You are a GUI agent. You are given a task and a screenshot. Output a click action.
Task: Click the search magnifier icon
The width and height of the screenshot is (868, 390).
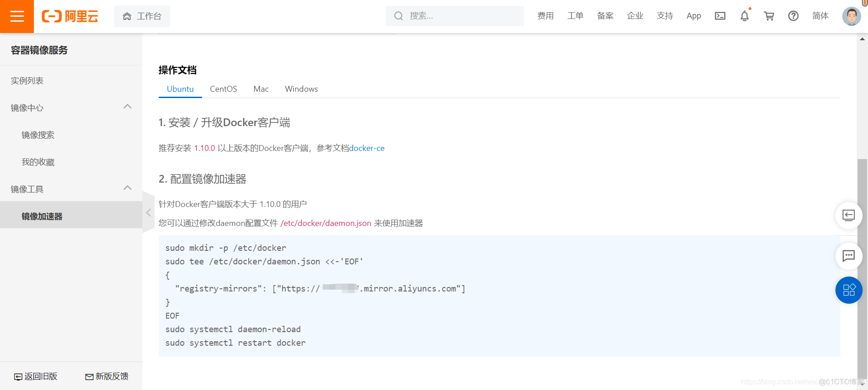point(398,16)
